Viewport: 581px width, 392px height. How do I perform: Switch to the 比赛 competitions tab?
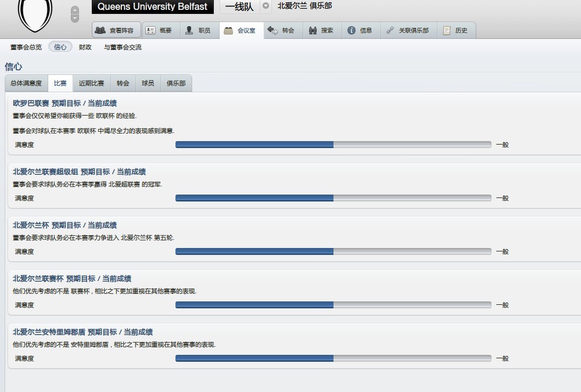(x=60, y=83)
